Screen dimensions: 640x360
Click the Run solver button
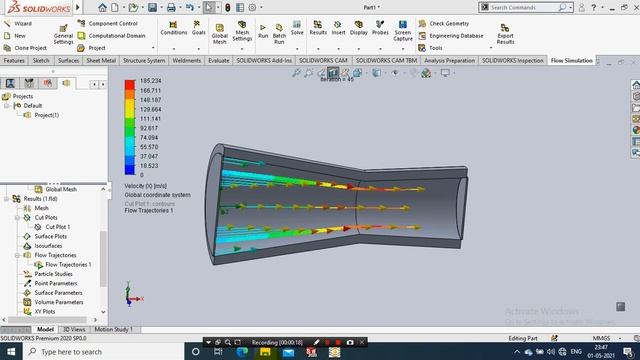point(263,31)
